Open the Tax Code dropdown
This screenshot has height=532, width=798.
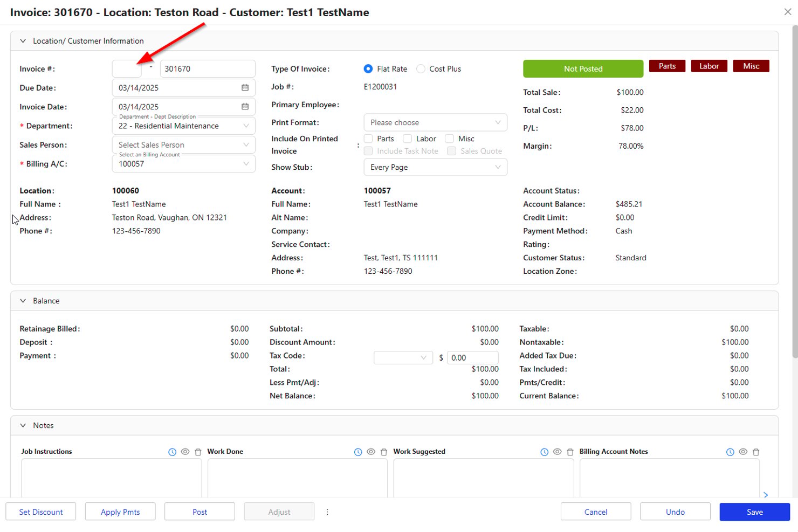pos(403,358)
